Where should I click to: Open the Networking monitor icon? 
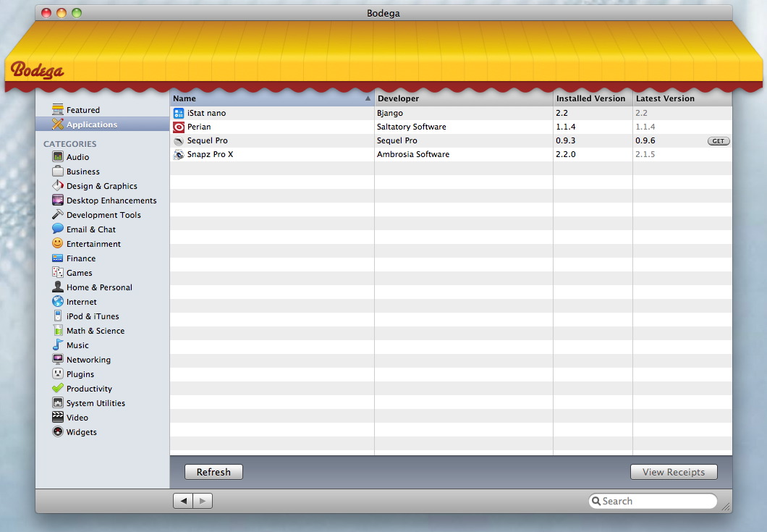58,359
